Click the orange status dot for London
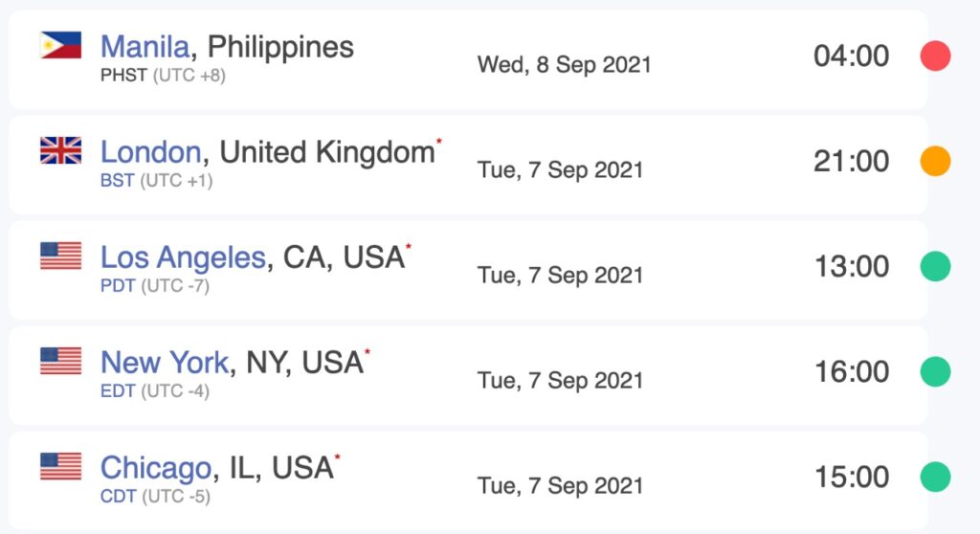This screenshot has height=534, width=980. point(935,161)
